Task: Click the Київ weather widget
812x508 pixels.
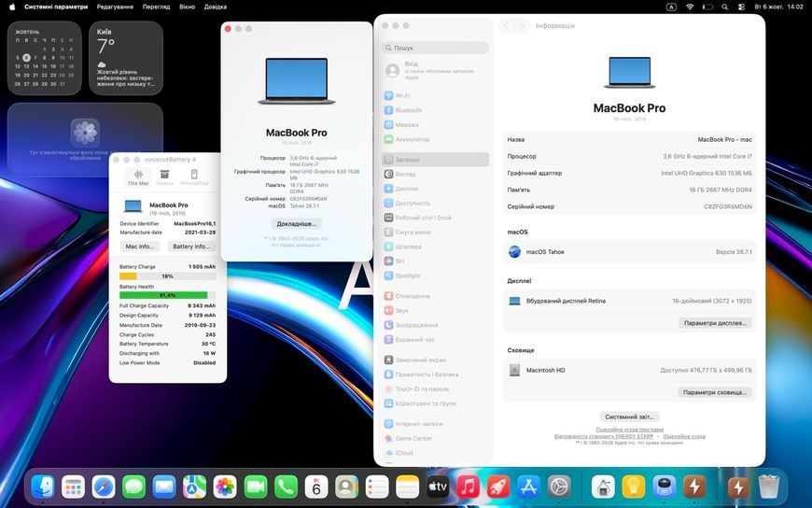Action: (126, 58)
